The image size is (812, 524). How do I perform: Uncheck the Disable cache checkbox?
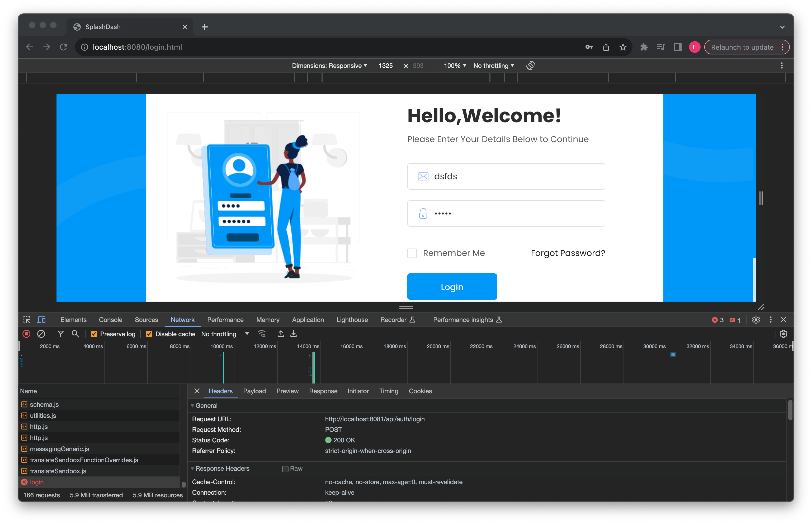tap(149, 334)
